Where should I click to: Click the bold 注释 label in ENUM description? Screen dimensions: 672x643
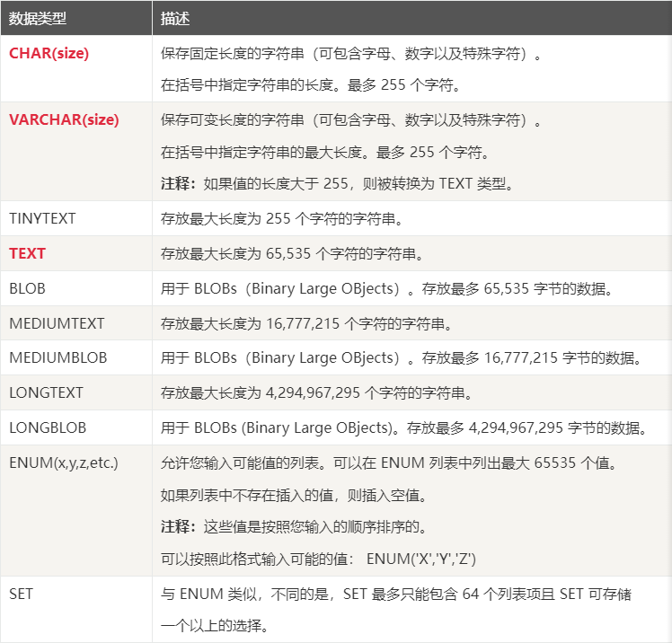178,526
